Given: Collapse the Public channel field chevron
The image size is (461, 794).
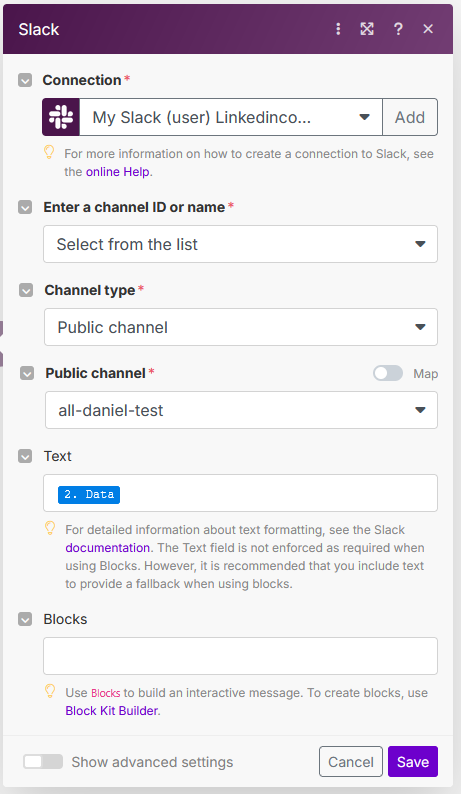Looking at the screenshot, I should click(x=27, y=373).
